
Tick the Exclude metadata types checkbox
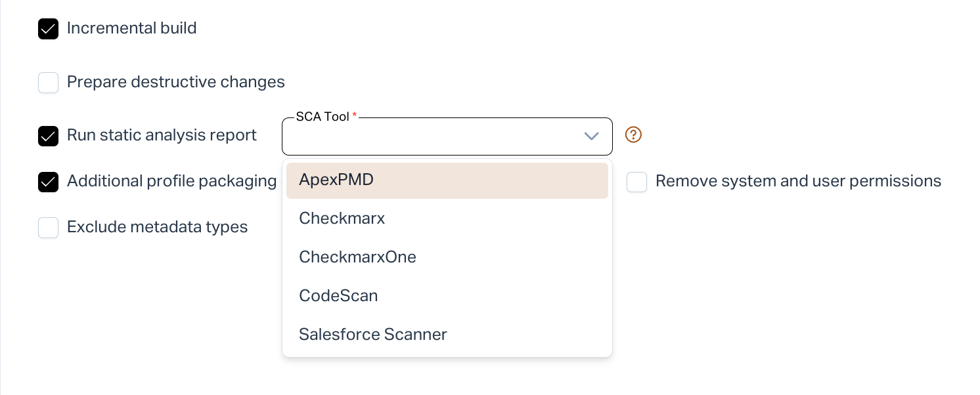click(x=49, y=228)
